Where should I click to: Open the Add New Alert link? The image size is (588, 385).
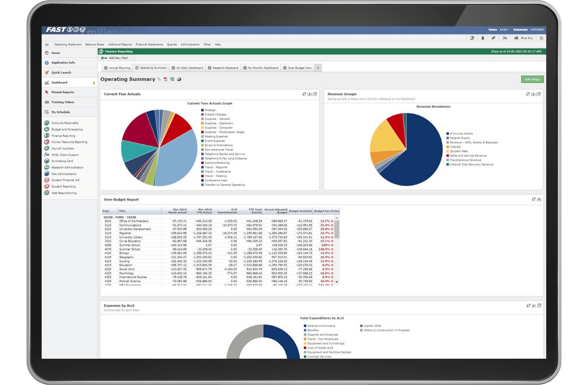point(118,57)
